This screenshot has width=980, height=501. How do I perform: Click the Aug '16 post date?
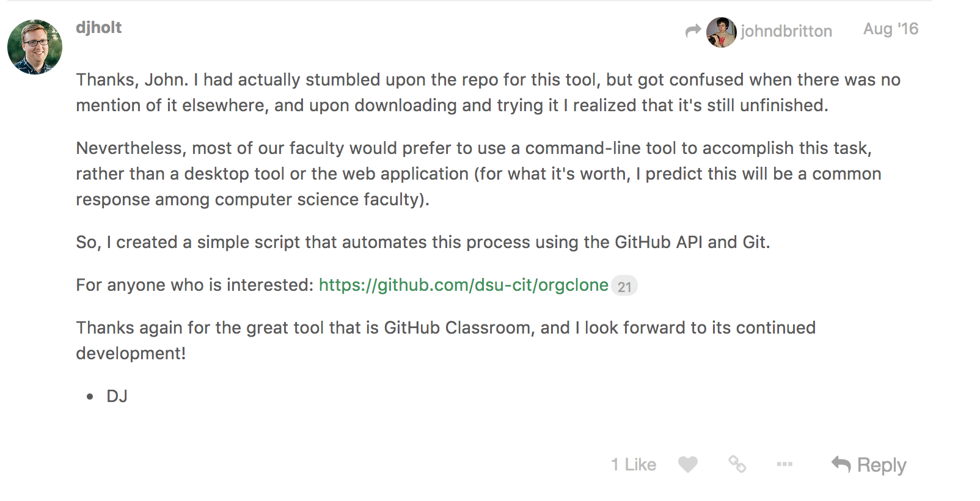[x=891, y=29]
